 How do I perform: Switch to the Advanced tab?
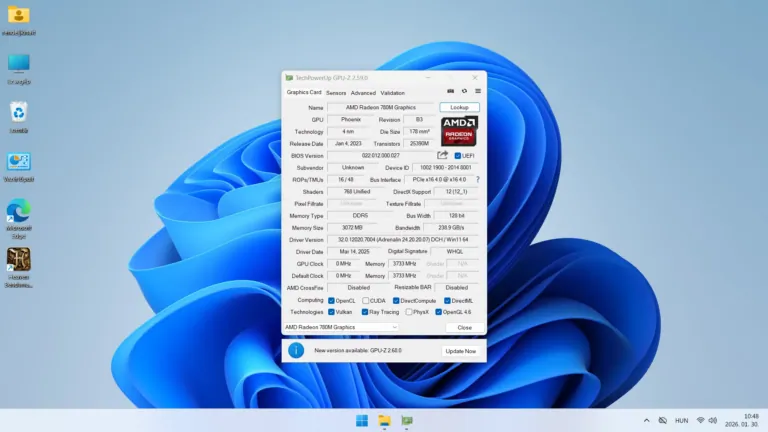[x=363, y=93]
